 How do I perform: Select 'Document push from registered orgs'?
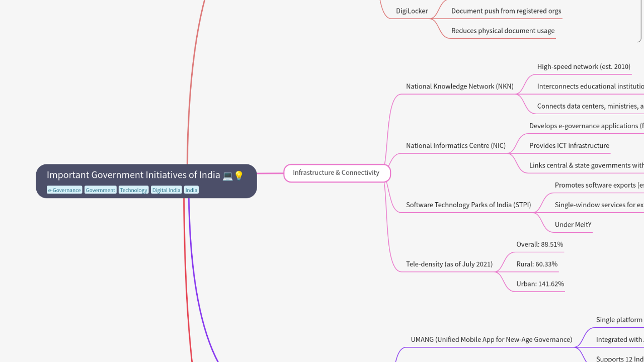506,11
